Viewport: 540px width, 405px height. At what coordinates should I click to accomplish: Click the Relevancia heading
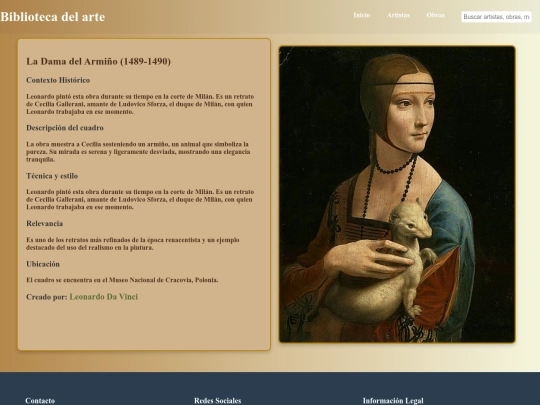(x=44, y=224)
